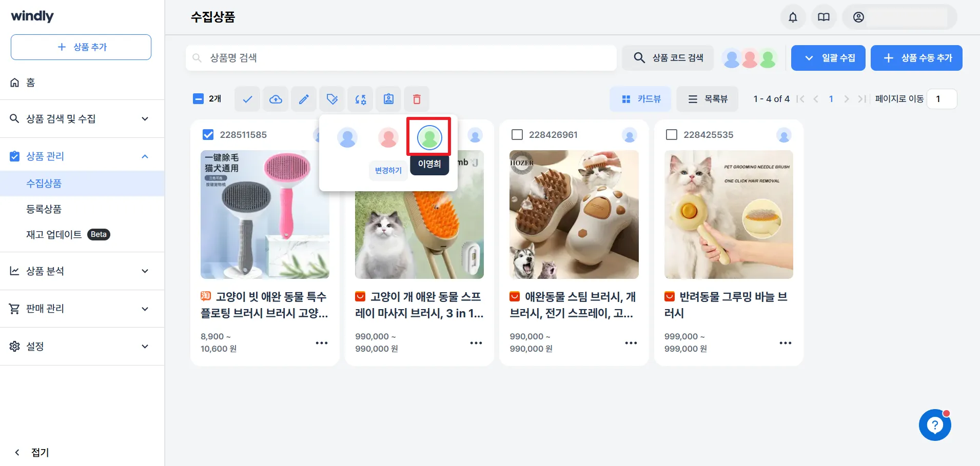The height and width of the screenshot is (466, 980).
Task: Switch to 목록뷰 list view
Action: (707, 99)
